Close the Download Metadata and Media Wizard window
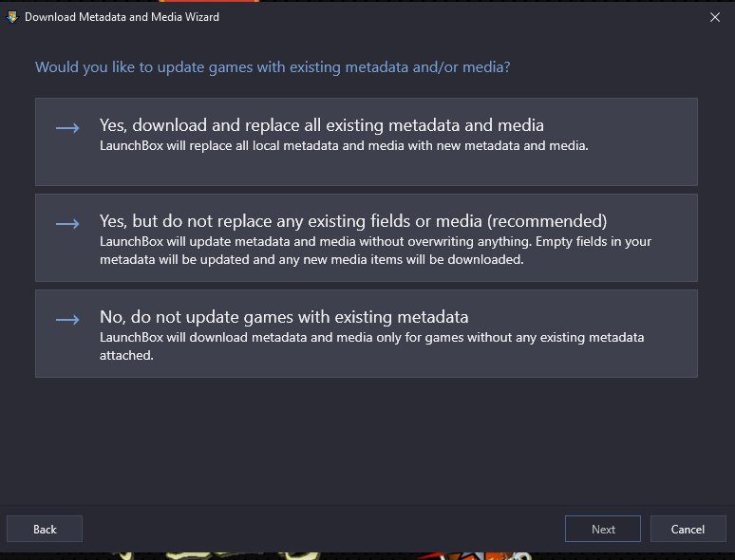The image size is (735, 560). point(715,17)
